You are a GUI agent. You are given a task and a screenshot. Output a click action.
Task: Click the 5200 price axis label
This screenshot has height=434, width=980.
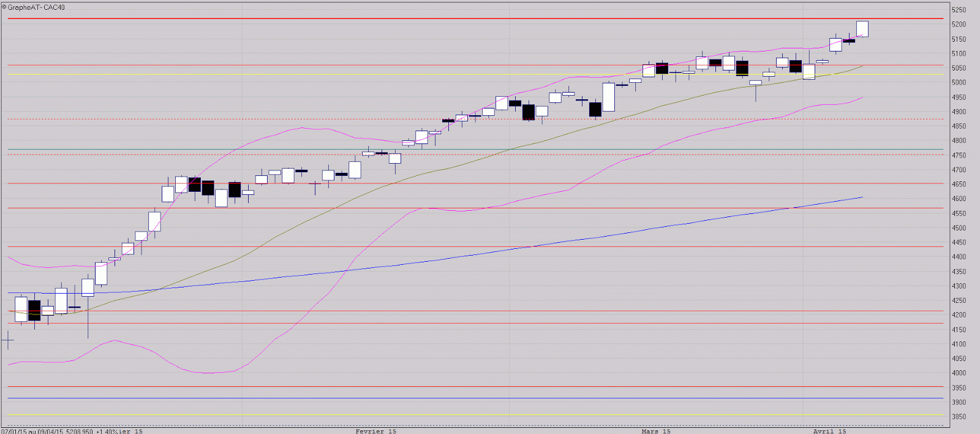click(959, 25)
